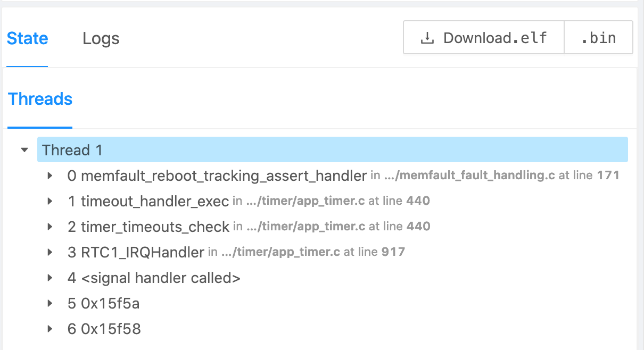Select the timeout_handler_exec stack frame
644x350 pixels.
pyautogui.click(x=155, y=201)
